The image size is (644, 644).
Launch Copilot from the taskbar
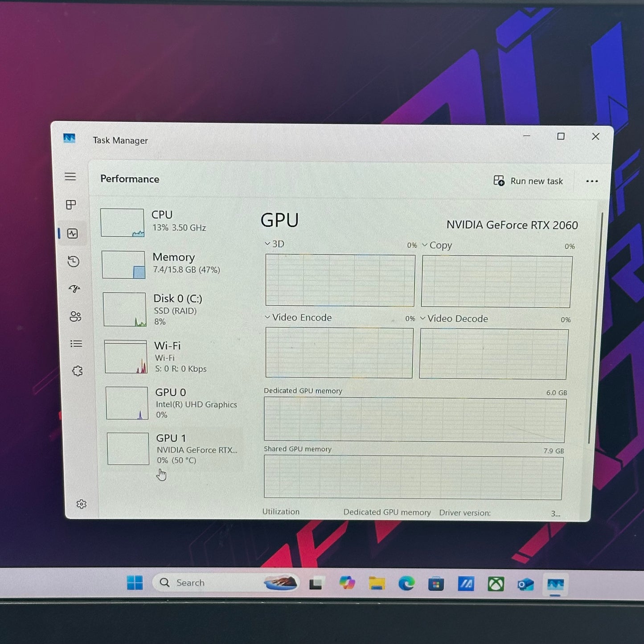tap(347, 583)
